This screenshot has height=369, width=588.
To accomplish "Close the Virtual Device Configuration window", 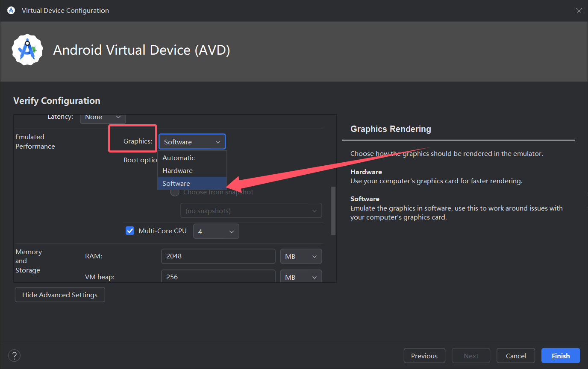I will (x=579, y=11).
